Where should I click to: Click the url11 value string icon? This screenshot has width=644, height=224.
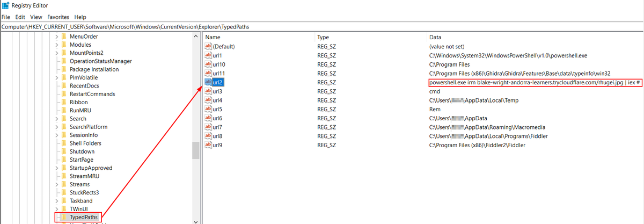pos(209,73)
